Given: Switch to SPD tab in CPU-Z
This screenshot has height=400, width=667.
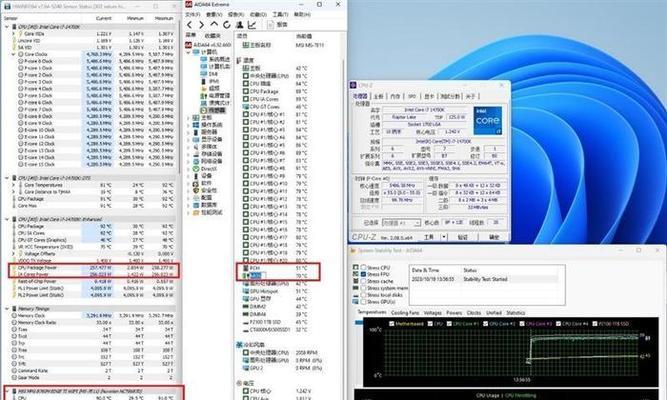Looking at the screenshot, I should [x=412, y=96].
